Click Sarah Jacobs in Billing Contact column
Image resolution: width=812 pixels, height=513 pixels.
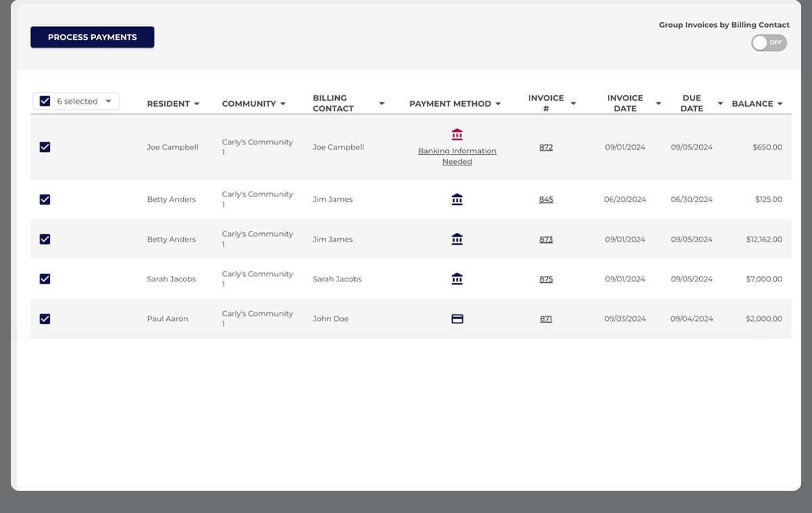click(x=337, y=279)
